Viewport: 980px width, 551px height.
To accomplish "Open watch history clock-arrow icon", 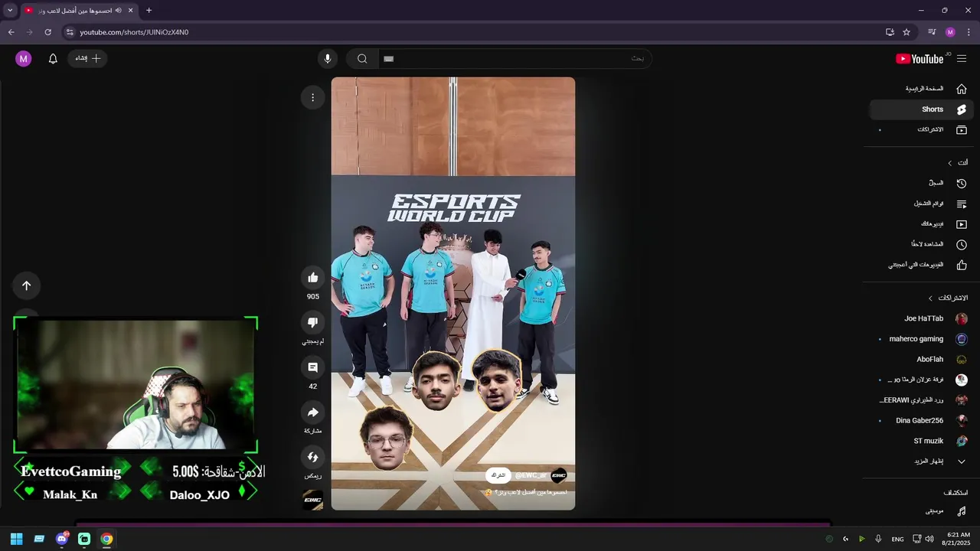I will pyautogui.click(x=962, y=184).
